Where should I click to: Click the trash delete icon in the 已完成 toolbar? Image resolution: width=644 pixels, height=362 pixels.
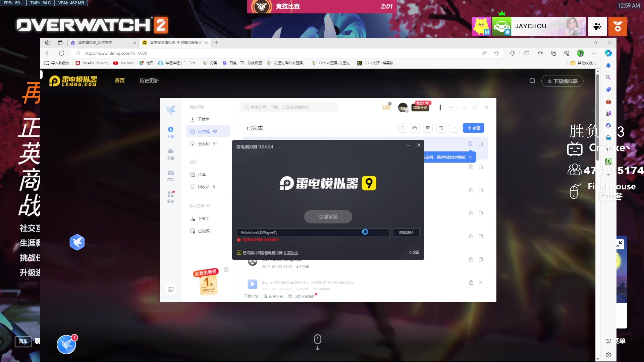coord(428,128)
